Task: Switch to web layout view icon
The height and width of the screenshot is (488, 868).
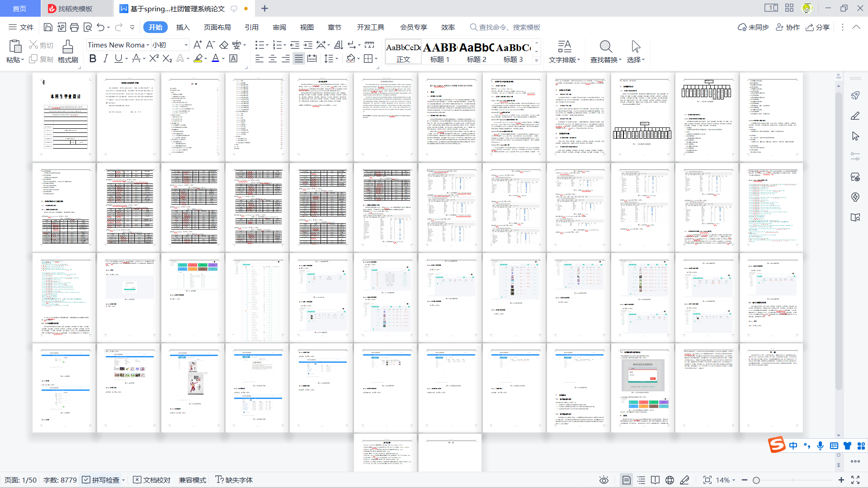Action: tap(670, 480)
